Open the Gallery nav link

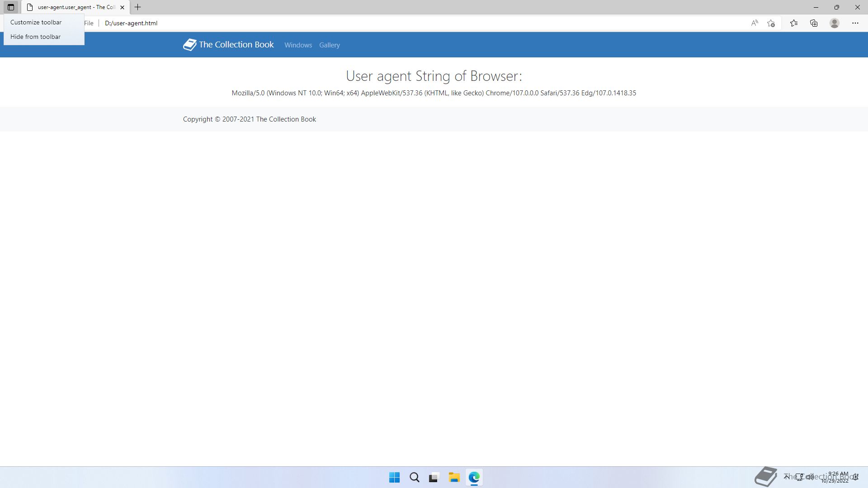click(329, 45)
